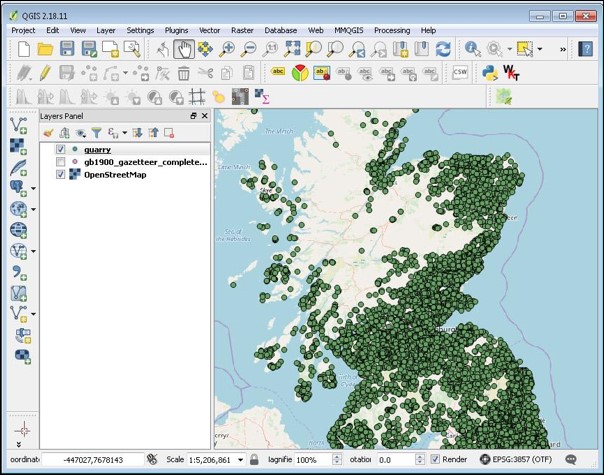Toggle editing with the pencil icon
Screen dimensions: 604x475
[45, 72]
